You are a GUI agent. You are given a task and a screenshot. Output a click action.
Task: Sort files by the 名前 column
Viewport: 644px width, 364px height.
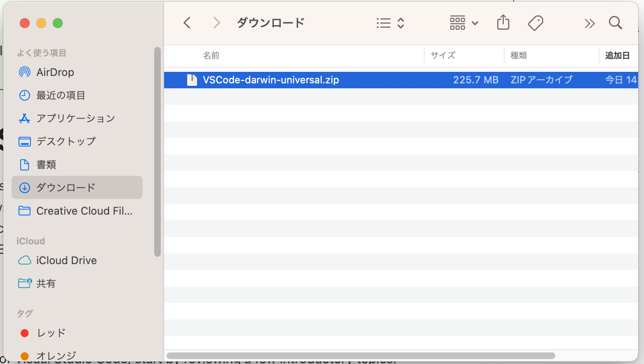[212, 55]
